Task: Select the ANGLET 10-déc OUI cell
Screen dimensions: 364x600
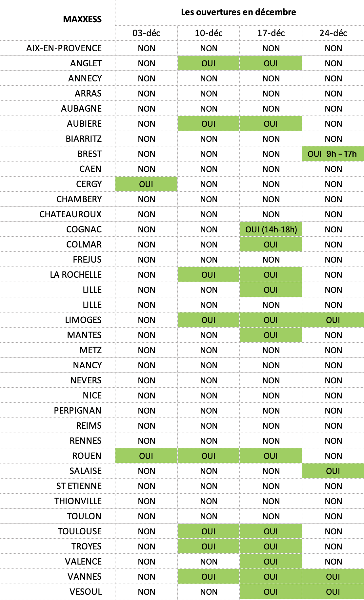Action: 209,63
